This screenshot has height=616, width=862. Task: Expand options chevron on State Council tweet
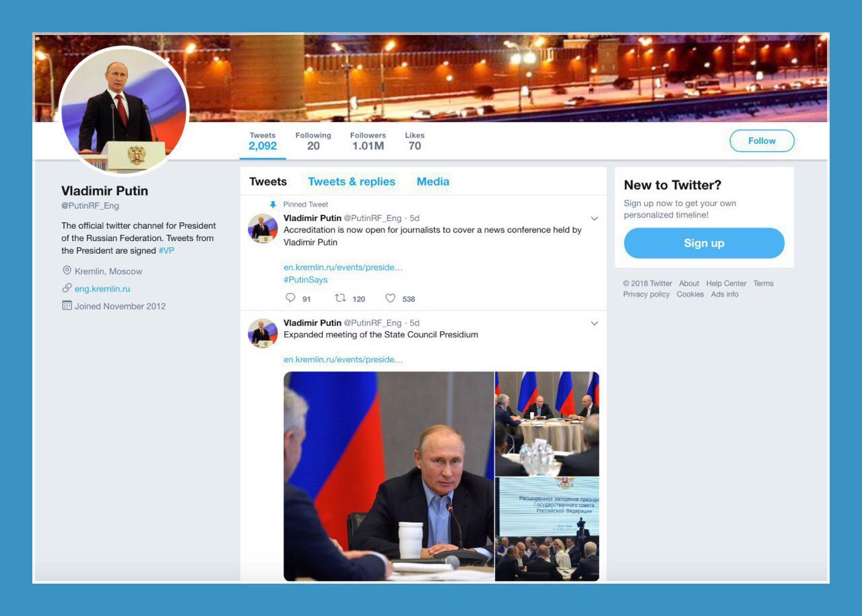coord(594,324)
